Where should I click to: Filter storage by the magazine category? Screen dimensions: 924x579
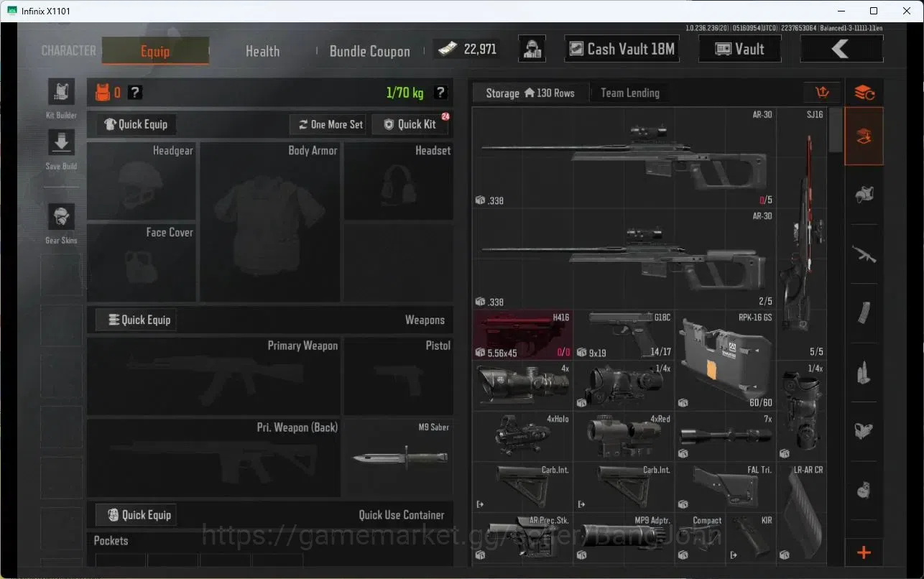click(x=864, y=312)
